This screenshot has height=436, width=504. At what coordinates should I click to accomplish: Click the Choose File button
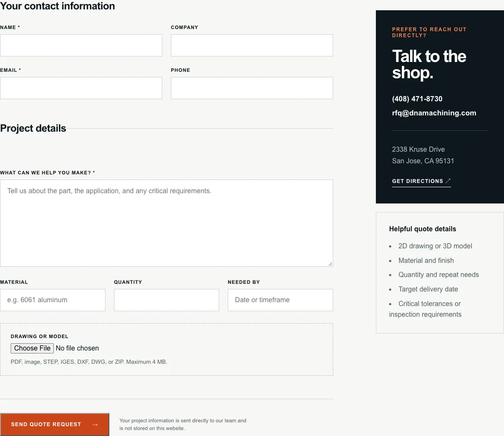point(32,348)
